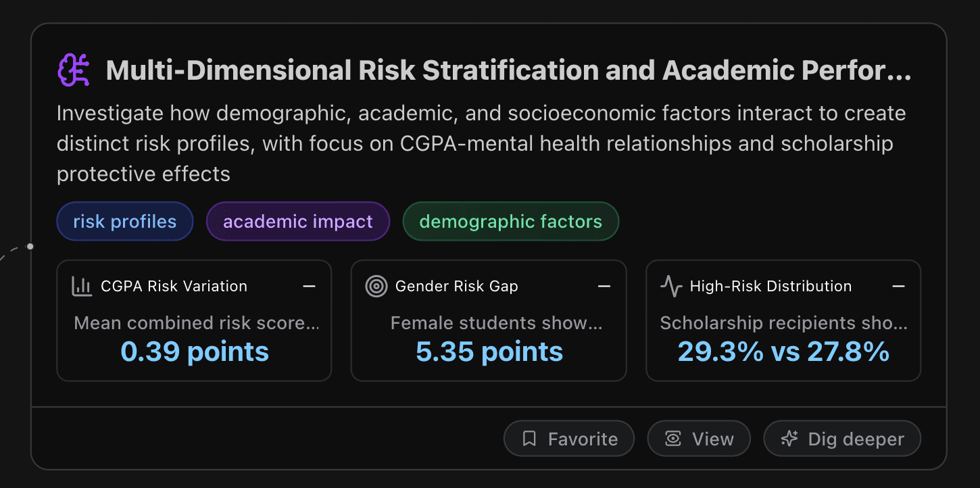Toggle the demographic factors tag filter
This screenshot has height=488, width=980.
click(x=510, y=221)
